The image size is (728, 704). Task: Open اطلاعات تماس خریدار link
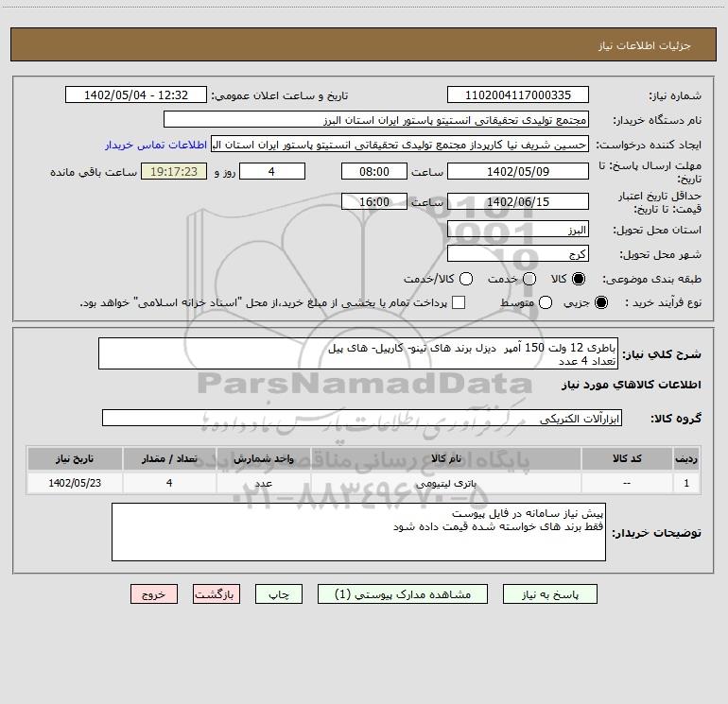click(x=156, y=145)
